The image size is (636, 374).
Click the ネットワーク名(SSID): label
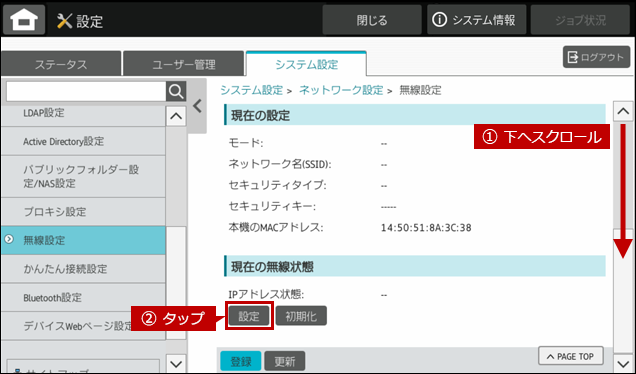(x=279, y=164)
